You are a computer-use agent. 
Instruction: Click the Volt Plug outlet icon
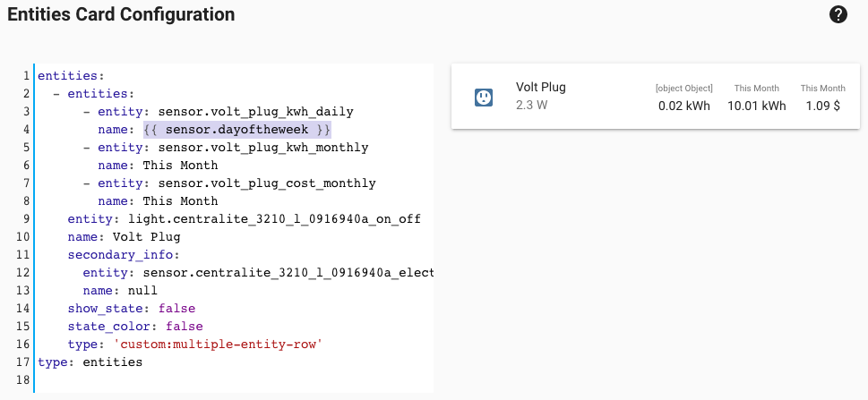484,97
